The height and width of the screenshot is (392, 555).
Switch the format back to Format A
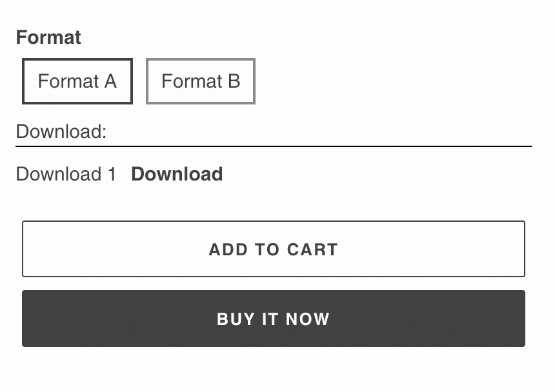coord(77,81)
